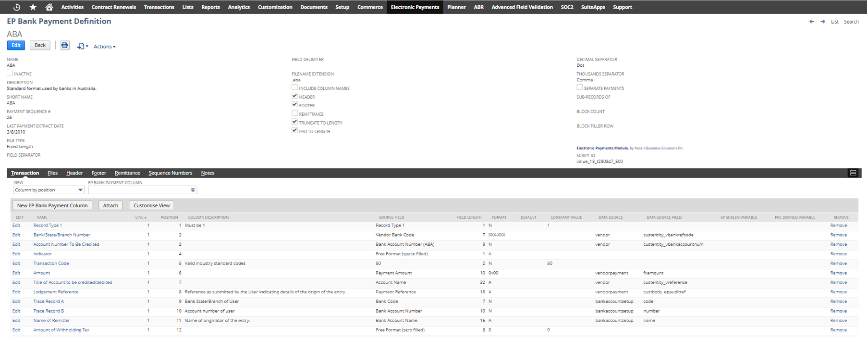Click the new-document copy icon beside Actions
The image size is (868, 339).
click(81, 46)
